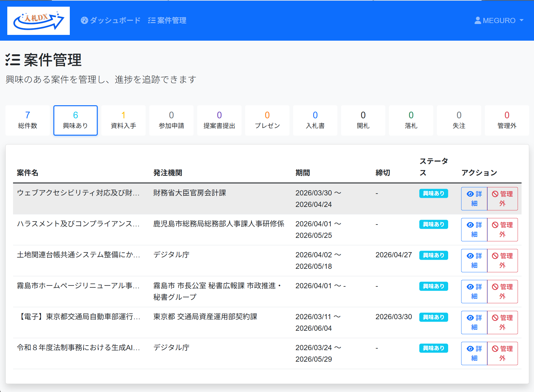Select the 落札 filter card
534x392 pixels.
click(411, 120)
